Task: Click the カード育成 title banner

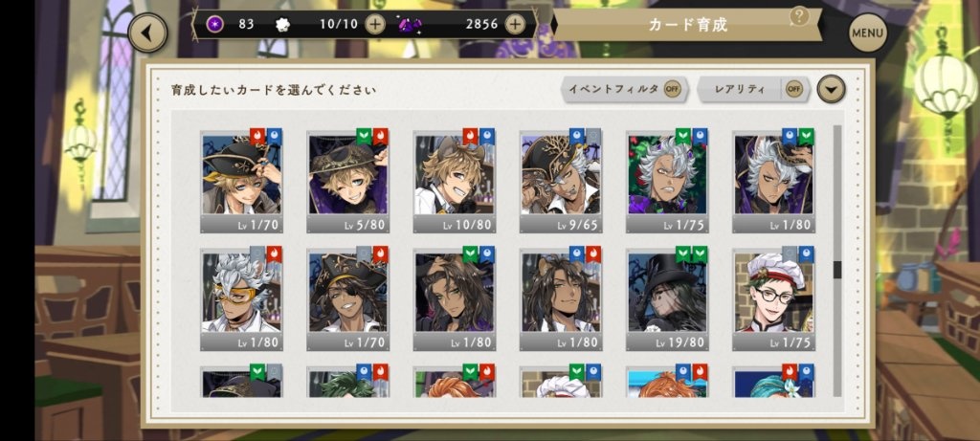Action: coord(687,25)
